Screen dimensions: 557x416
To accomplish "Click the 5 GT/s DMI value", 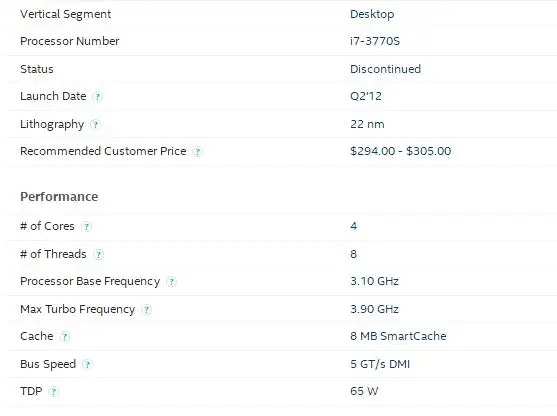I will tap(380, 364).
